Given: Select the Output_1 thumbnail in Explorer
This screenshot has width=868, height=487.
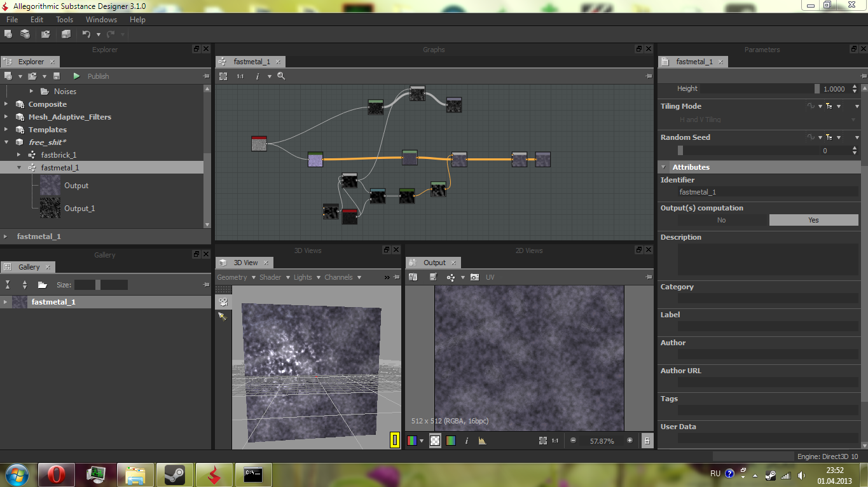Looking at the screenshot, I should 50,208.
